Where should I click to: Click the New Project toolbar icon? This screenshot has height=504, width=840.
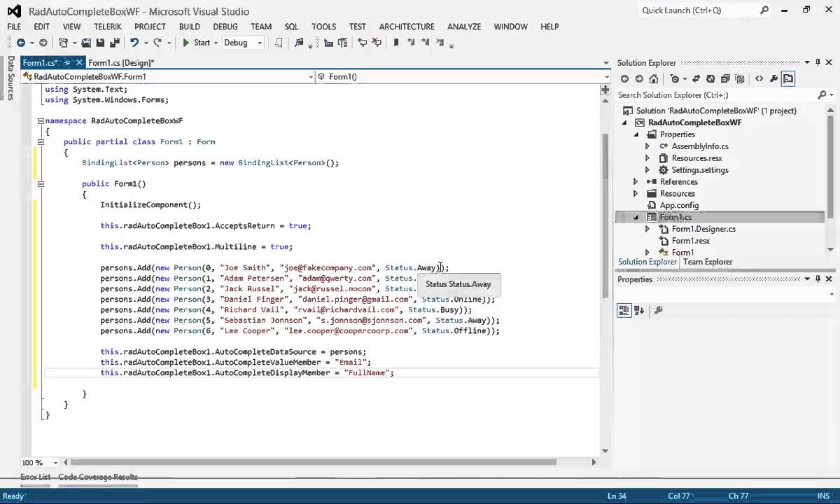63,43
